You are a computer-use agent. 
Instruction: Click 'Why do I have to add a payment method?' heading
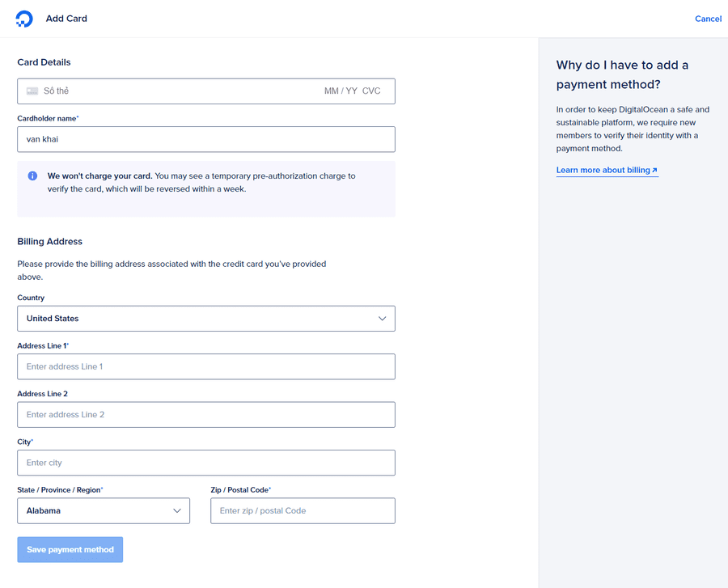622,74
